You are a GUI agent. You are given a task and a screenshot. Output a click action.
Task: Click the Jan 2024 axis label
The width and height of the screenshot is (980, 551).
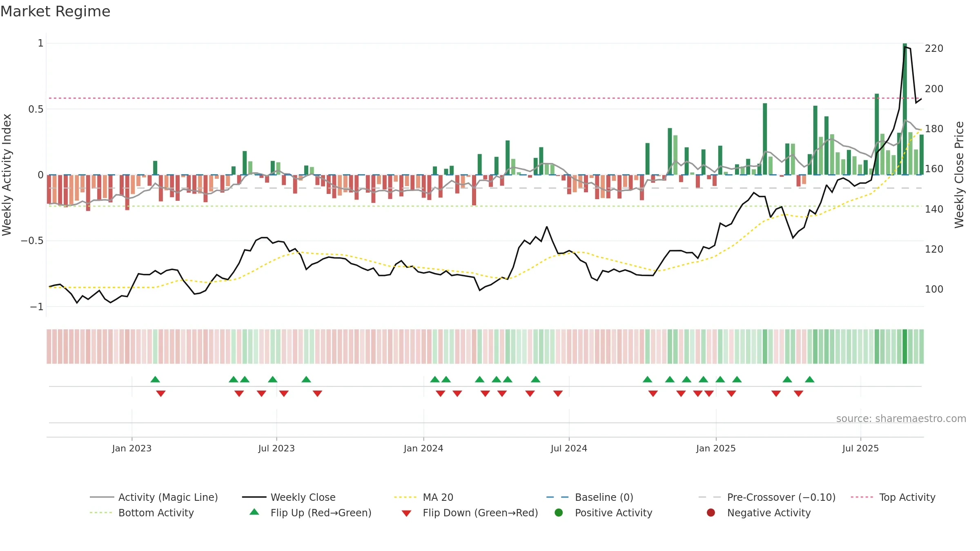(423, 448)
